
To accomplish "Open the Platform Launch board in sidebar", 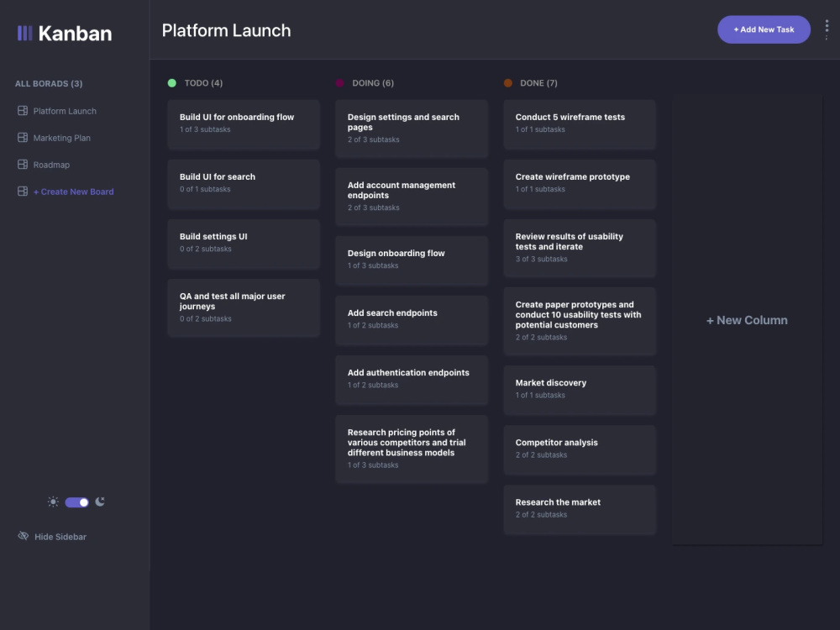I will (x=65, y=111).
